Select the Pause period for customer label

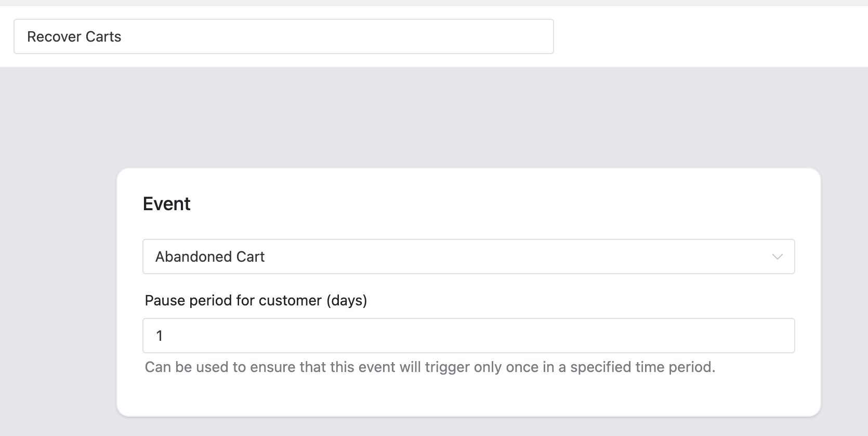(256, 301)
